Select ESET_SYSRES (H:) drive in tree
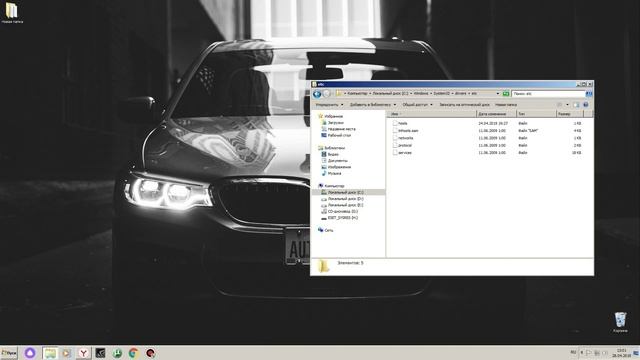Image resolution: width=640 pixels, height=360 pixels. (340, 218)
